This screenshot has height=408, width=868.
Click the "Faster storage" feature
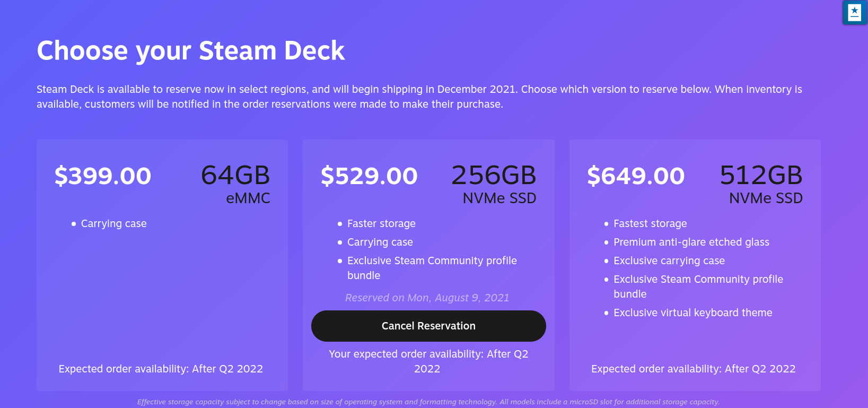coord(381,223)
